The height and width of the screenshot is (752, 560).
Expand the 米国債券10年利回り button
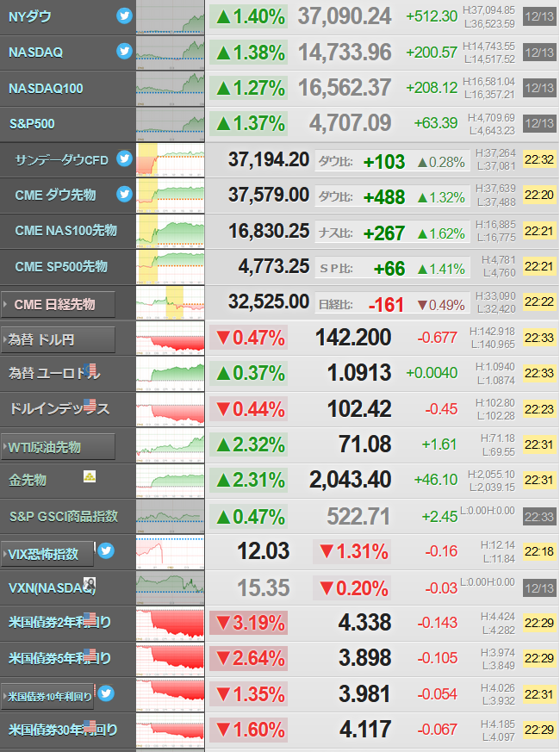pyautogui.click(x=47, y=696)
